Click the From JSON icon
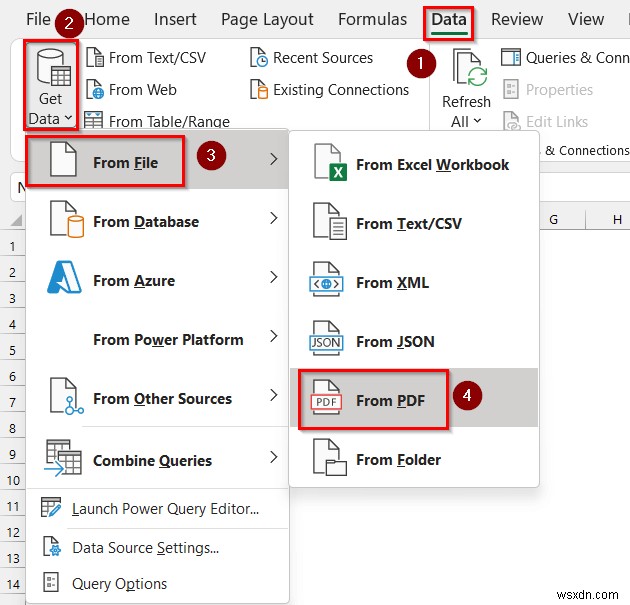 [x=326, y=338]
